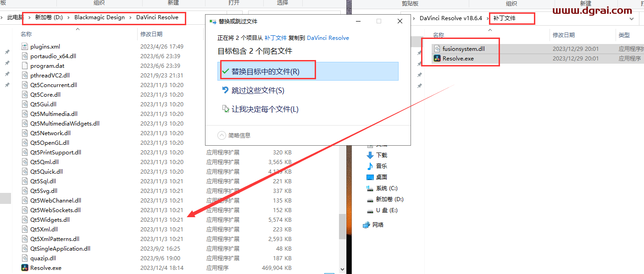
Task: Select Qt5Xml.dll file name
Action: click(x=44, y=229)
